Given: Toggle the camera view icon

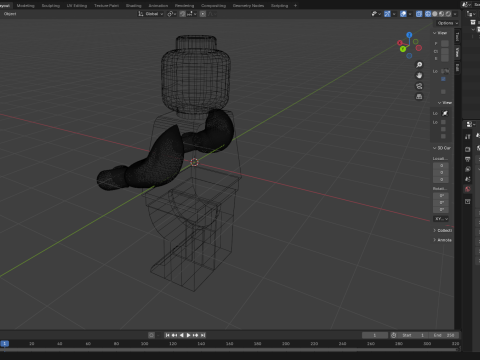Looking at the screenshot, I should pos(419,86).
